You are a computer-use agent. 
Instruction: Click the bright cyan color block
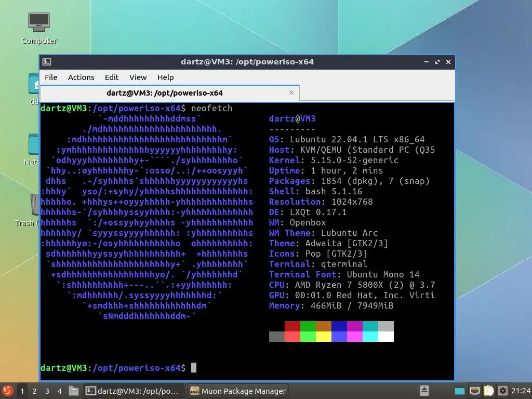click(x=370, y=337)
